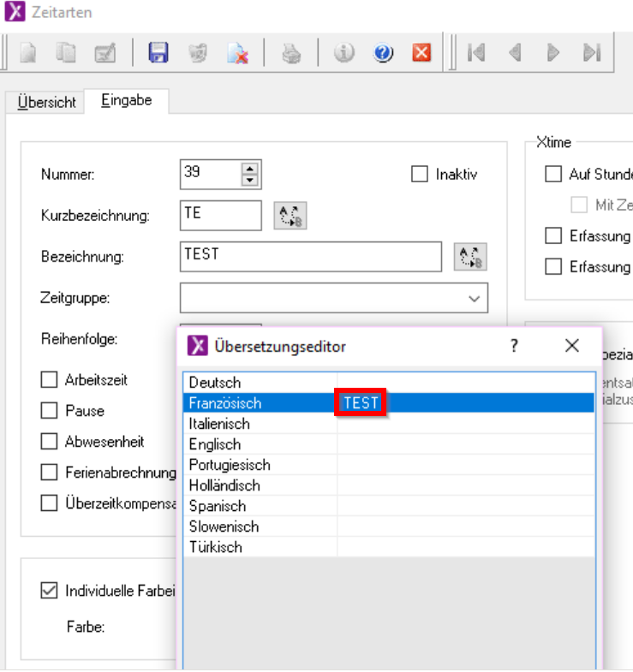Go to last record with navigation arrow
The image size is (633, 672).
591,53
